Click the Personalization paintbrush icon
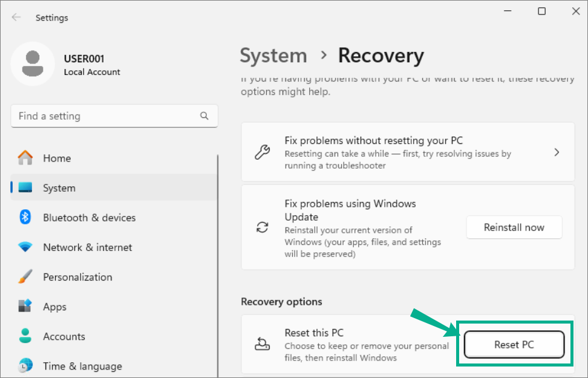This screenshot has width=588, height=378. 25,277
